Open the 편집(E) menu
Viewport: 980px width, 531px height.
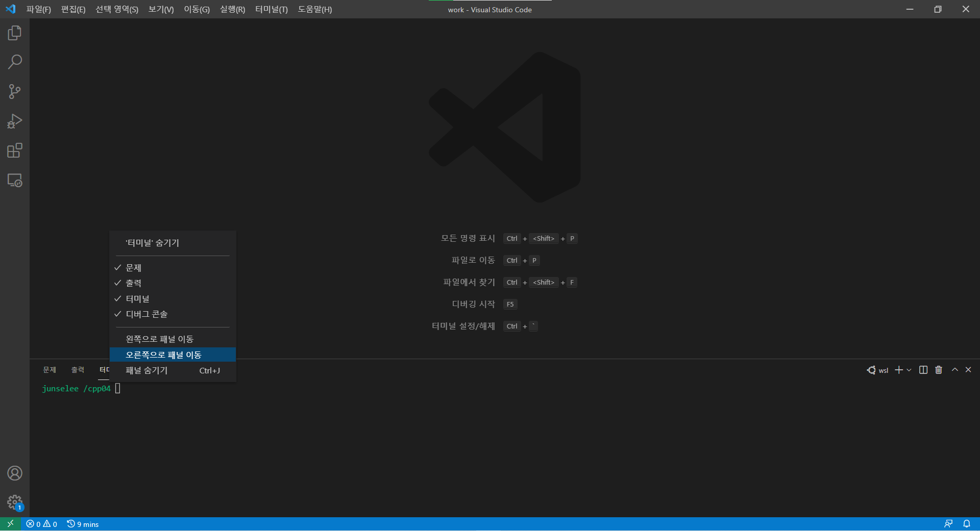click(73, 9)
